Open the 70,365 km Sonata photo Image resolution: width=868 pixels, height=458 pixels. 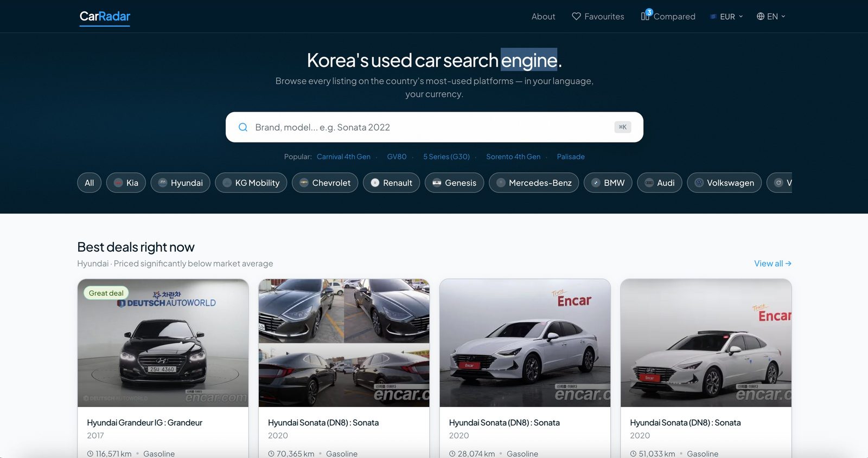pyautogui.click(x=344, y=343)
